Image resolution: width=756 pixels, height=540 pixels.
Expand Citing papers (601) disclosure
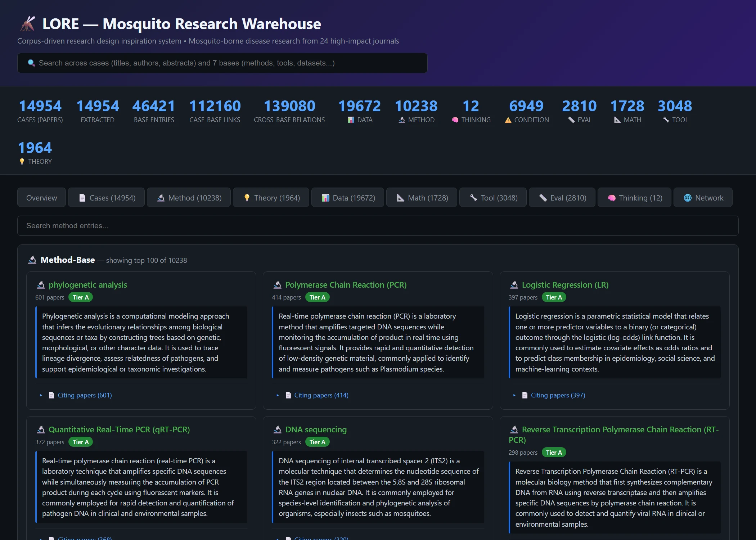[x=41, y=395]
